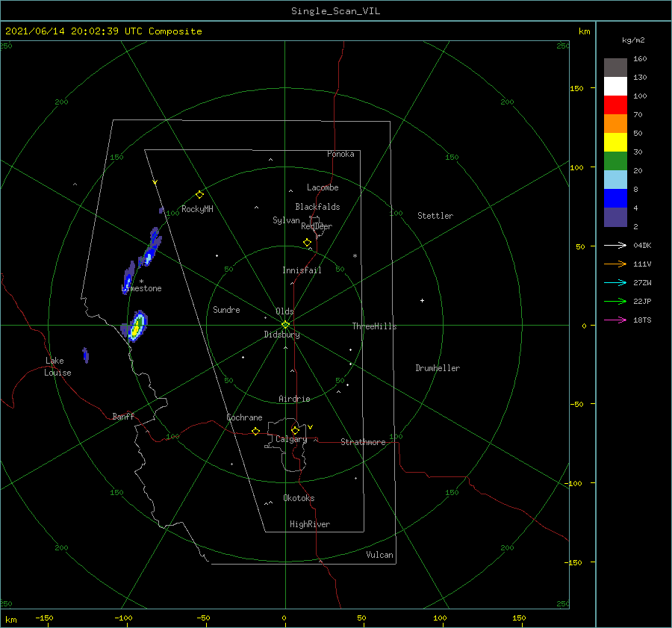Click the gray 160 kg/m2 legend swatch
This screenshot has height=628, width=672.
615,67
